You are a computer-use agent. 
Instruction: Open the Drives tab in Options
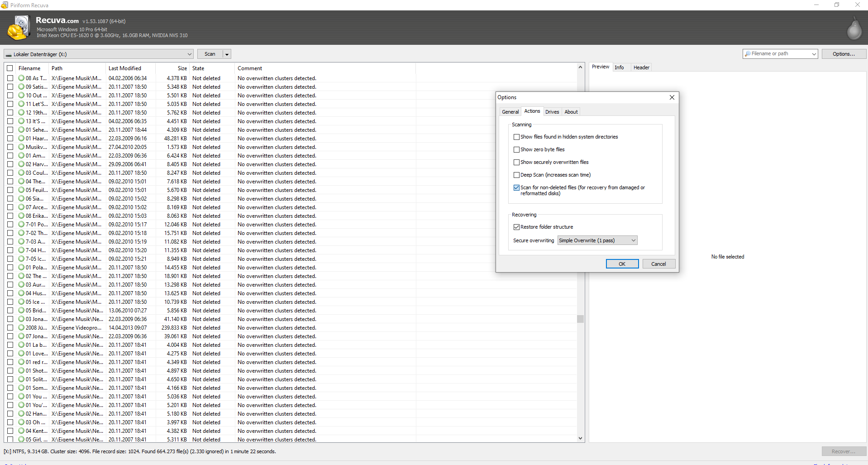552,112
